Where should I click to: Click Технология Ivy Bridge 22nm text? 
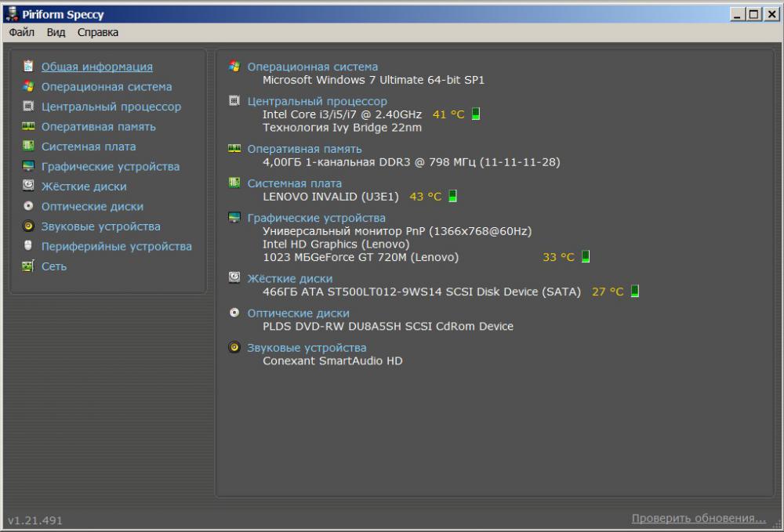pos(342,128)
